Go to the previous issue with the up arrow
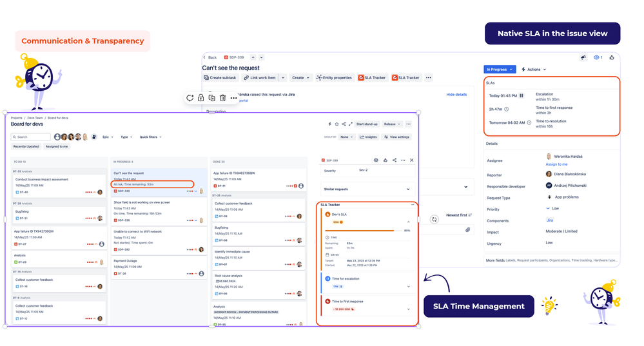This screenshot has height=346, width=644. [253, 57]
